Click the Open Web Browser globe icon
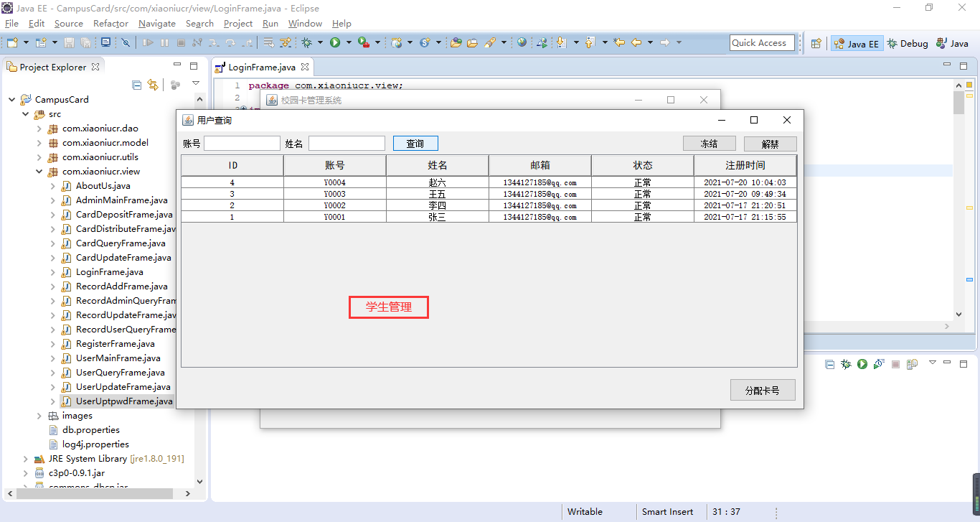 tap(522, 43)
